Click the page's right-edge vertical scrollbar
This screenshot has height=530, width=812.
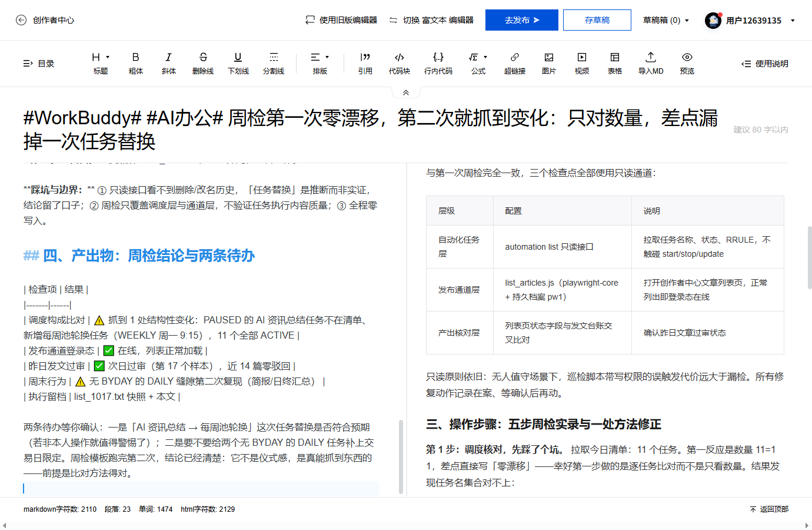click(810, 257)
